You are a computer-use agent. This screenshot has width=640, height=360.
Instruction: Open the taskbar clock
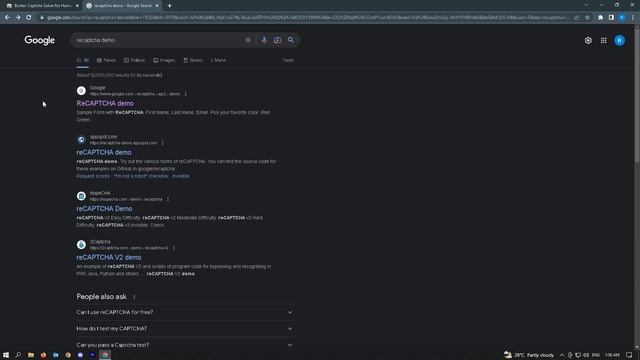click(x=612, y=355)
